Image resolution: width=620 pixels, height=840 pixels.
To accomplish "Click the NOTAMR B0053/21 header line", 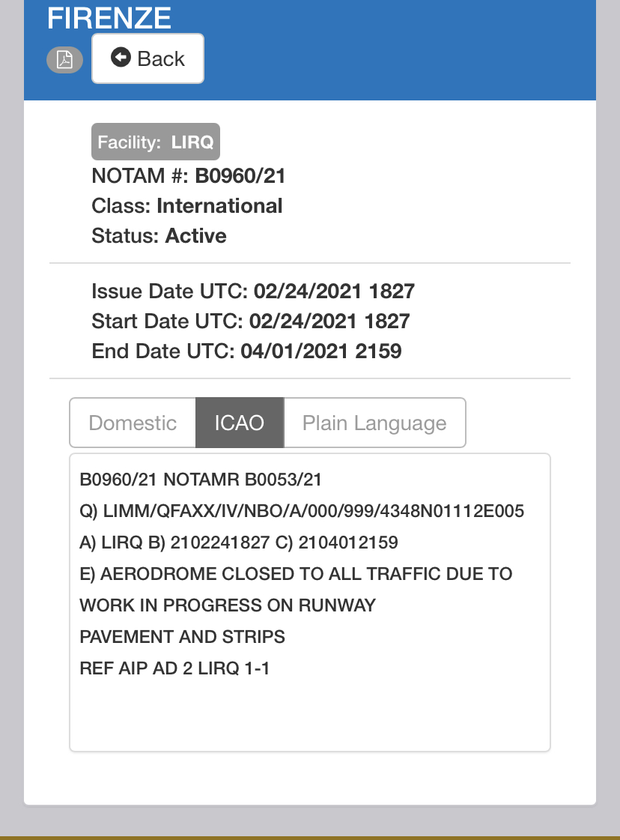I will pos(201,480).
